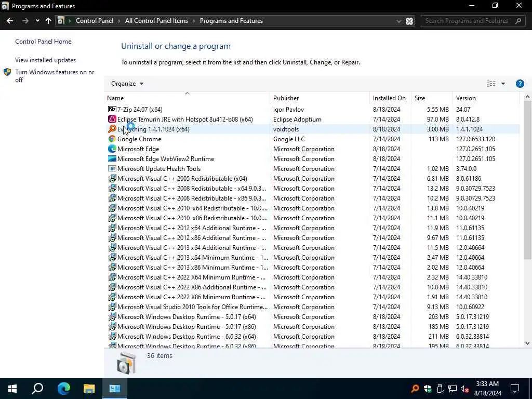The height and width of the screenshot is (399, 532).
Task: Open the Organize dropdown menu
Action: tap(127, 84)
